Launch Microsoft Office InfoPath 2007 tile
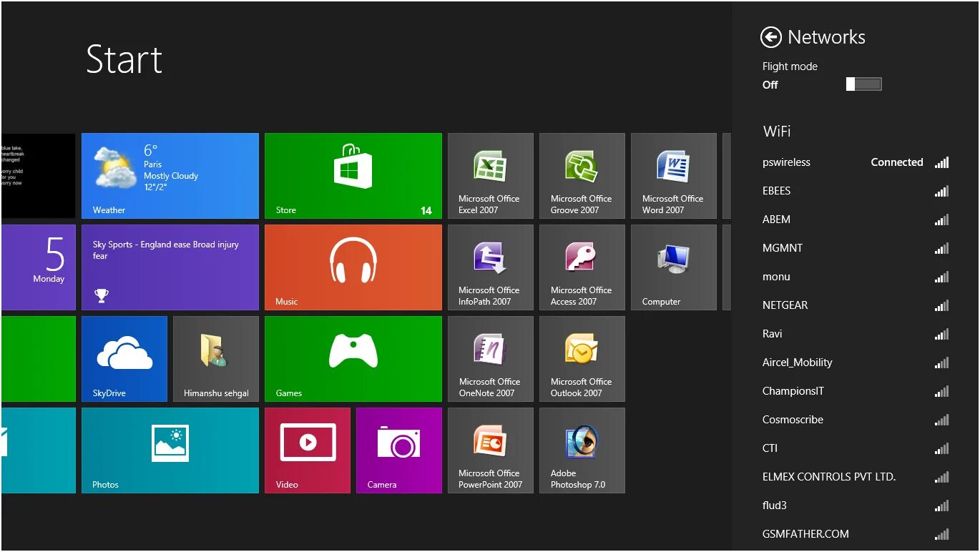The height and width of the screenshot is (552, 980). click(x=491, y=267)
